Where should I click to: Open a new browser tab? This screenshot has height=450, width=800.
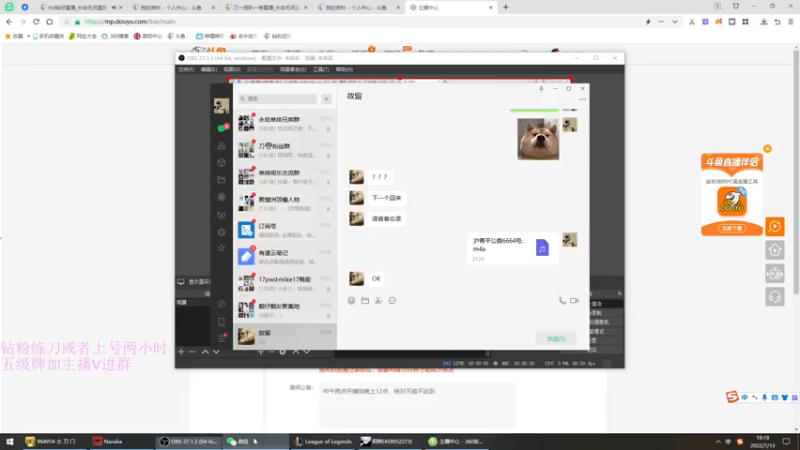tap(506, 8)
